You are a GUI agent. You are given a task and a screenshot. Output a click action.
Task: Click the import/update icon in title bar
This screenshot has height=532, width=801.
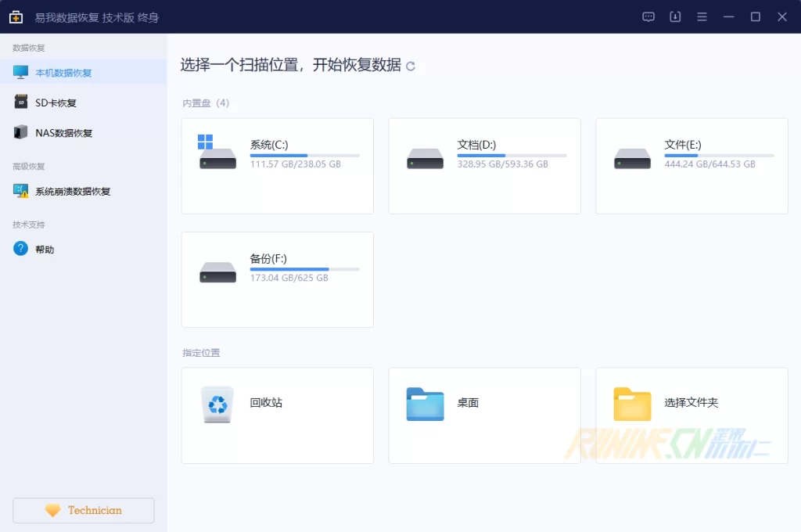click(x=675, y=16)
